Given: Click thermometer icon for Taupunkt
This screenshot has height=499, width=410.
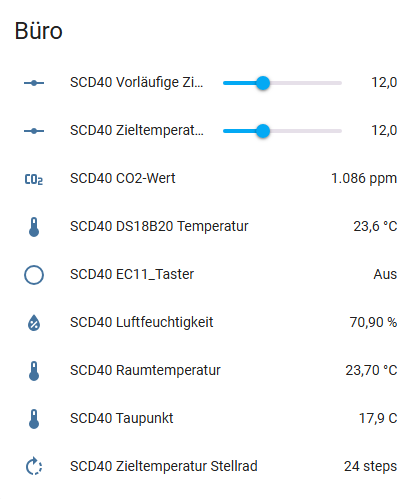Looking at the screenshot, I should point(34,419).
